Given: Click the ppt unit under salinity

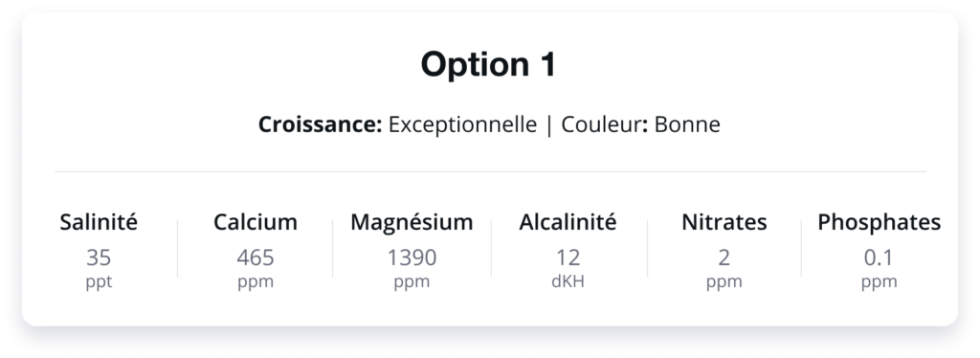Looking at the screenshot, I should (x=99, y=281).
